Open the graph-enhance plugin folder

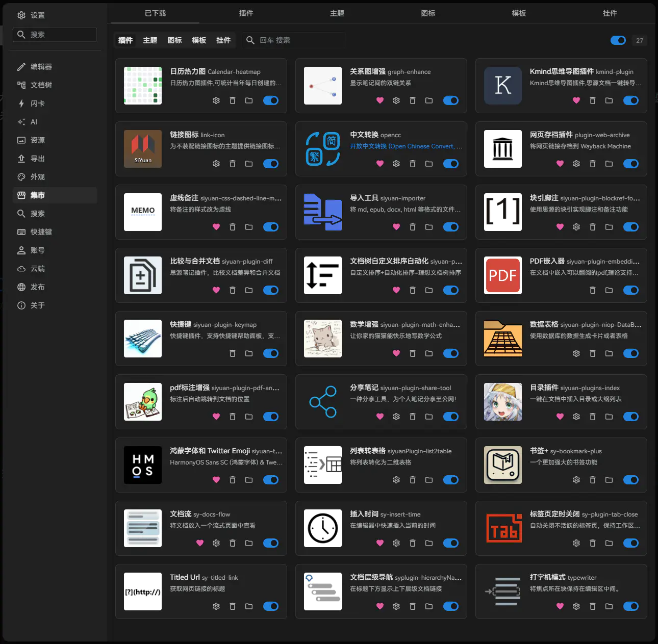coord(429,100)
